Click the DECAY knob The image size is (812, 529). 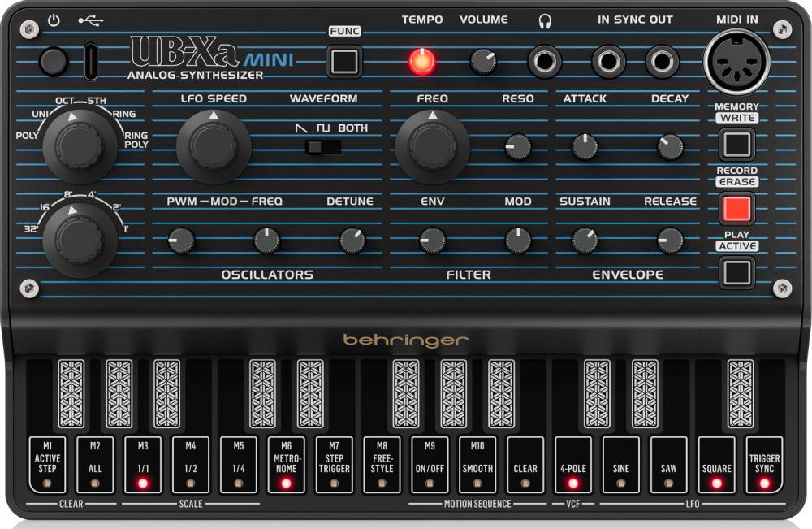click(670, 146)
